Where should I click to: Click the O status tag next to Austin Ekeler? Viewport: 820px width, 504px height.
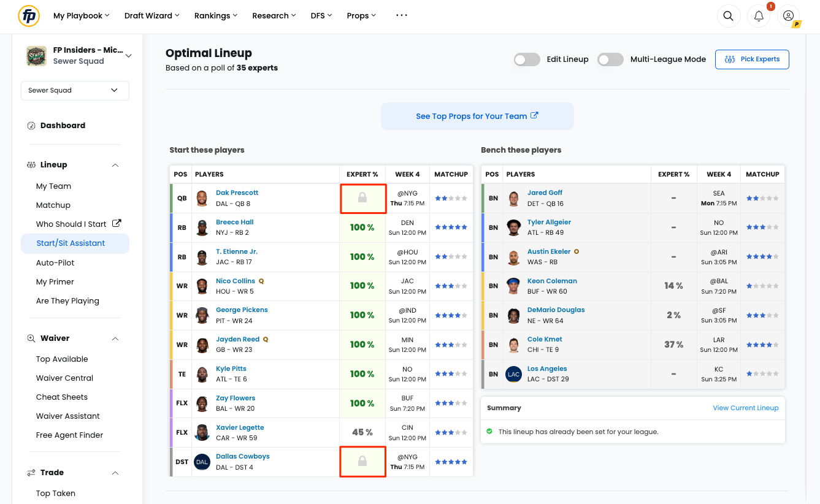(x=577, y=251)
